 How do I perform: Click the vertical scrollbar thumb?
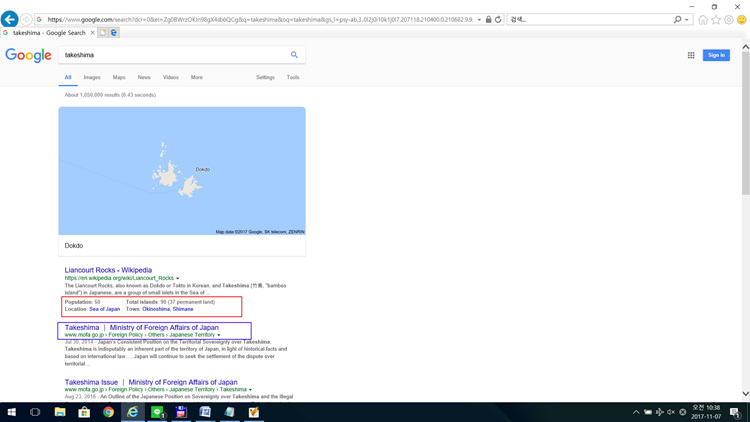[x=745, y=123]
